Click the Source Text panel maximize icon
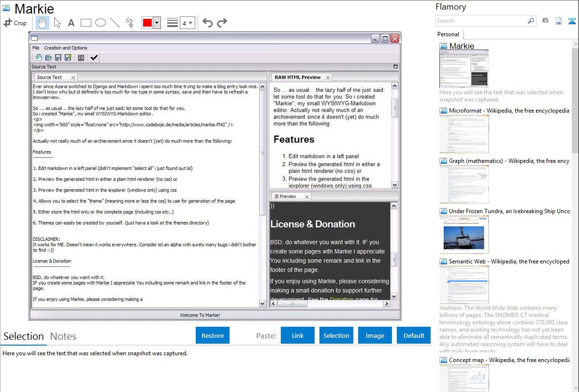This screenshot has height=392, width=579. (x=395, y=67)
